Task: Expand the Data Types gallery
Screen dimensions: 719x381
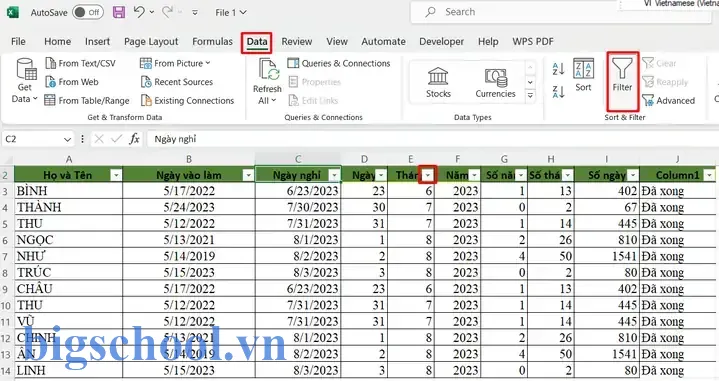Action: click(x=530, y=95)
